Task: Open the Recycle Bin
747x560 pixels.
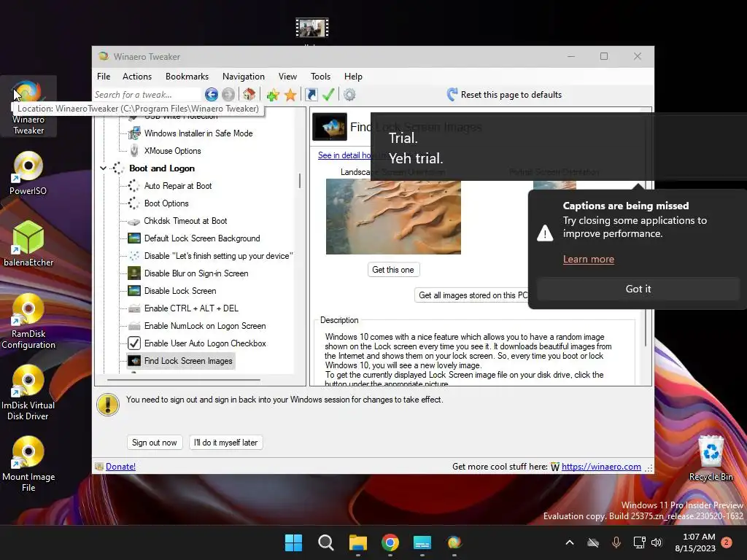Action: 711,458
